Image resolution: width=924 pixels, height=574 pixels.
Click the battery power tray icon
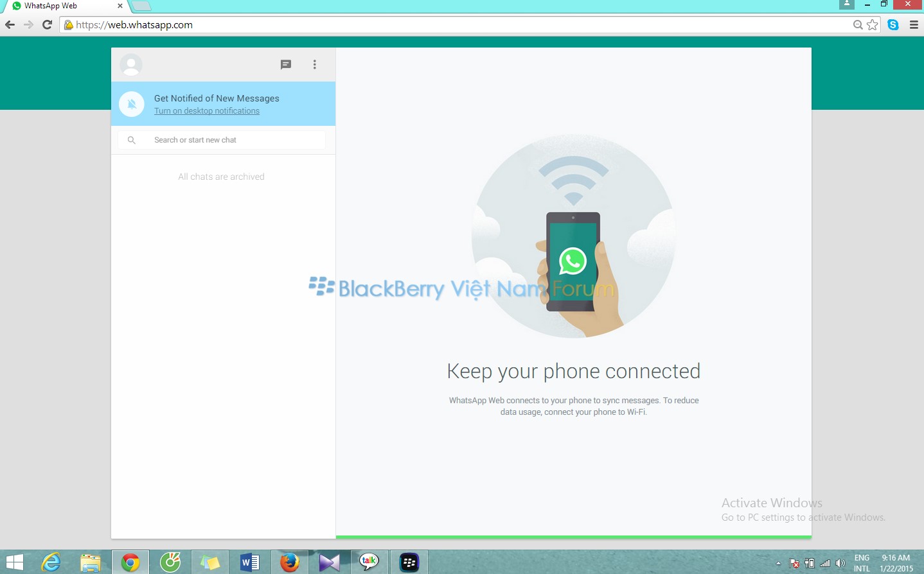pyautogui.click(x=810, y=564)
